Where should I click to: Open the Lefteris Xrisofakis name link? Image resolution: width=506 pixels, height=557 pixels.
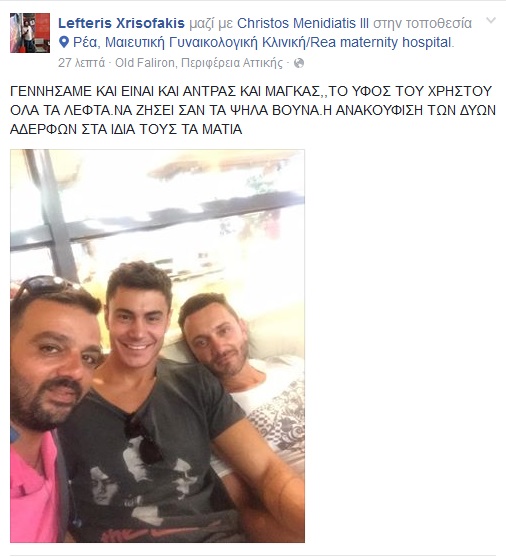coord(121,23)
